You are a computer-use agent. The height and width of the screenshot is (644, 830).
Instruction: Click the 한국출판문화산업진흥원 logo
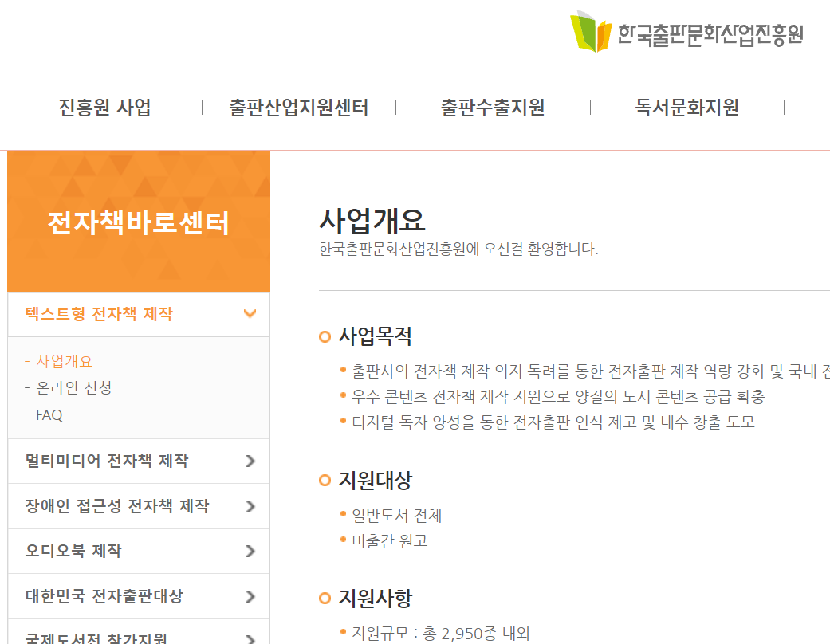pyautogui.click(x=686, y=32)
